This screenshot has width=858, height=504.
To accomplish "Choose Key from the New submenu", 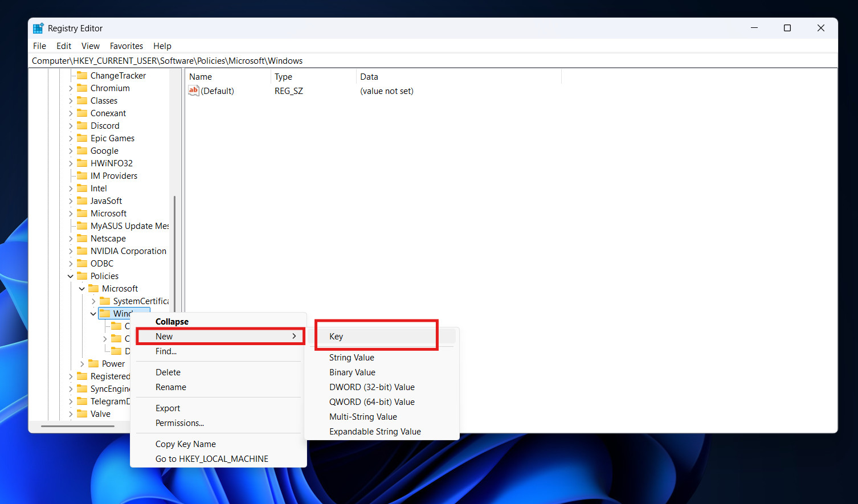I will click(336, 337).
